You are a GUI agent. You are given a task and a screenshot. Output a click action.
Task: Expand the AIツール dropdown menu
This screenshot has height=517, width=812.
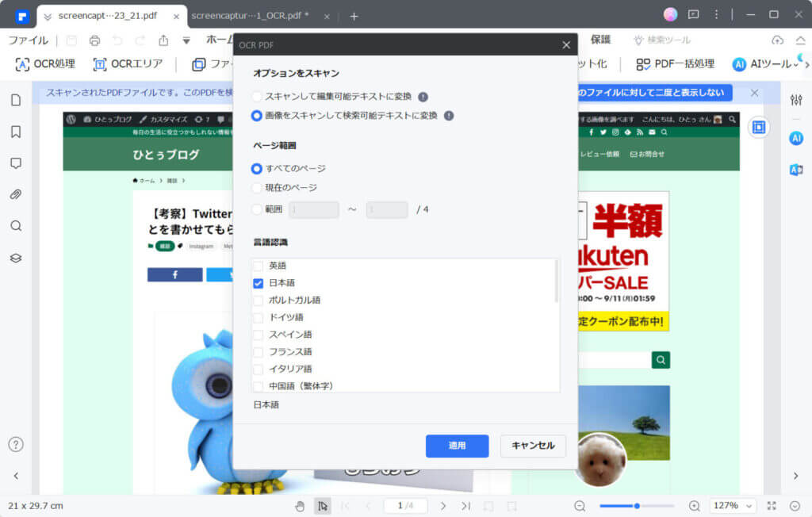(765, 63)
